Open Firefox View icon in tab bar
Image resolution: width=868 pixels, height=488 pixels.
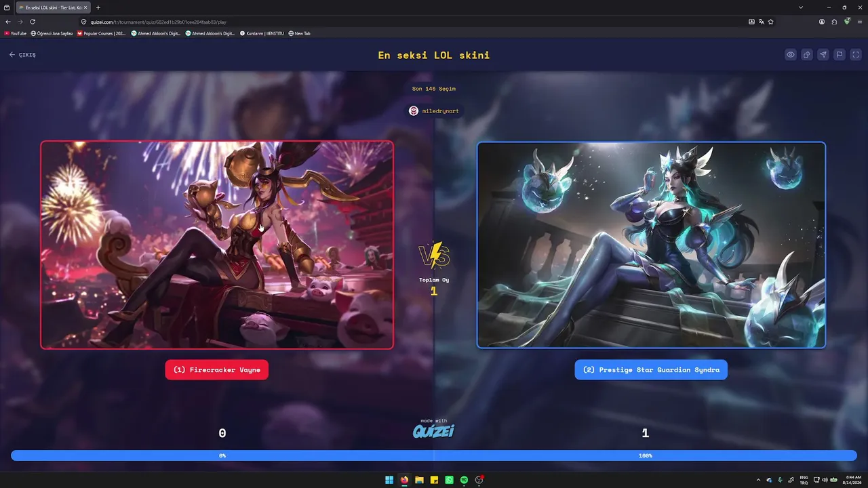7,7
